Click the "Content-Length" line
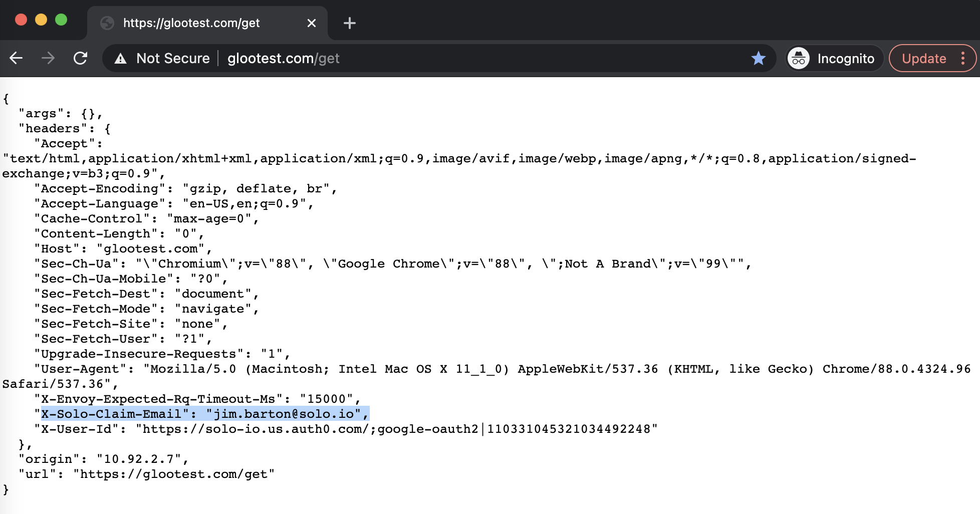This screenshot has height=514, width=980. [119, 233]
